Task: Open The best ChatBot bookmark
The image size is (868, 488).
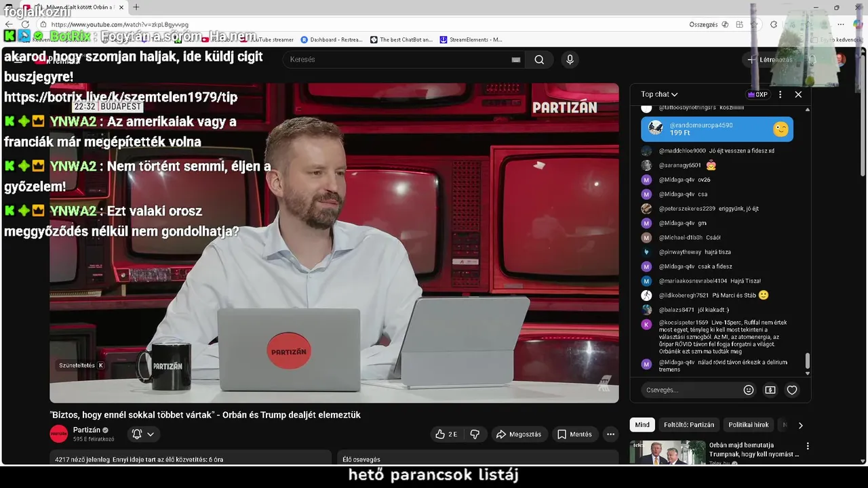Action: (x=401, y=39)
